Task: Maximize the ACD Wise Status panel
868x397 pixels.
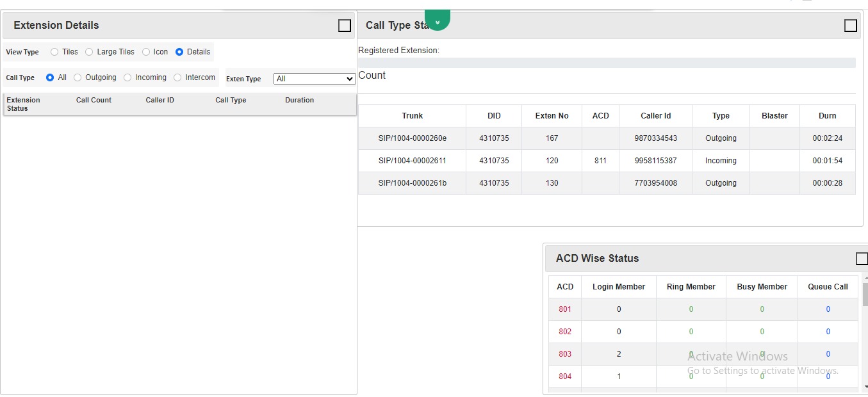Action: click(862, 259)
